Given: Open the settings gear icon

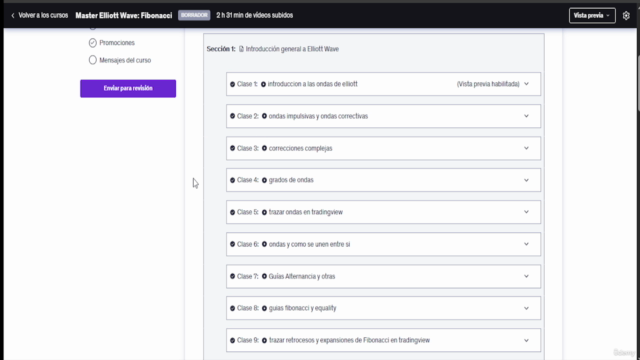Looking at the screenshot, I should click(626, 16).
